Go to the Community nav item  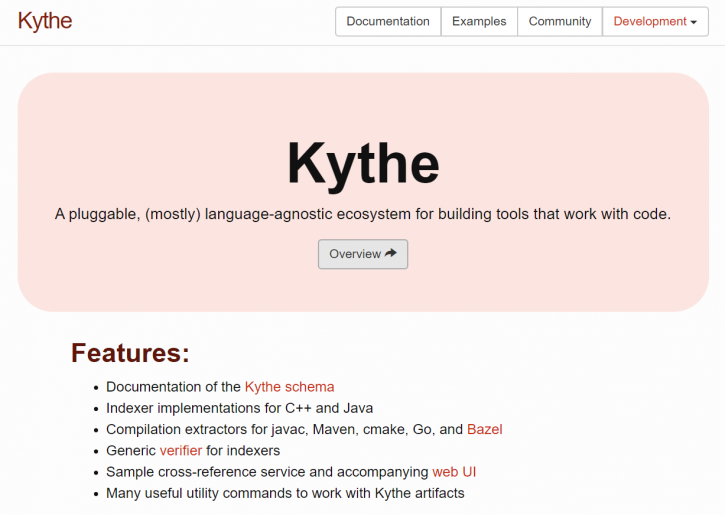[559, 21]
